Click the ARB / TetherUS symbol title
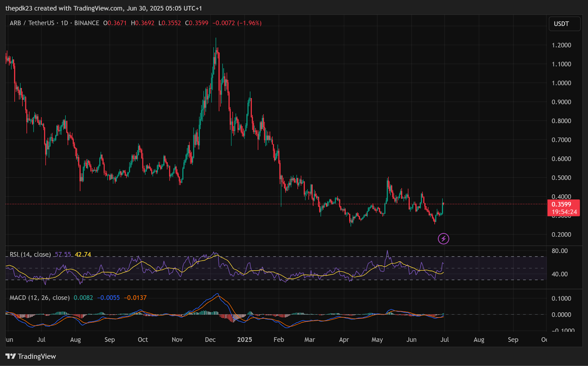This screenshot has width=588, height=366. pos(32,23)
